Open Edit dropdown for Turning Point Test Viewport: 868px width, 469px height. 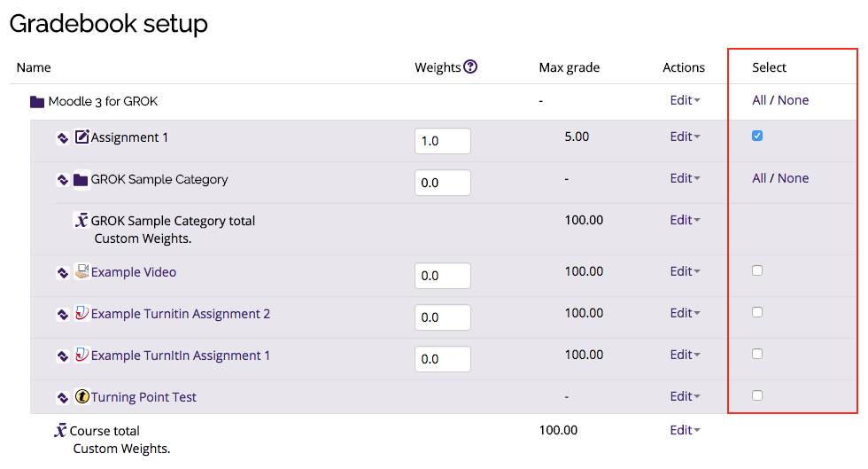click(x=685, y=396)
